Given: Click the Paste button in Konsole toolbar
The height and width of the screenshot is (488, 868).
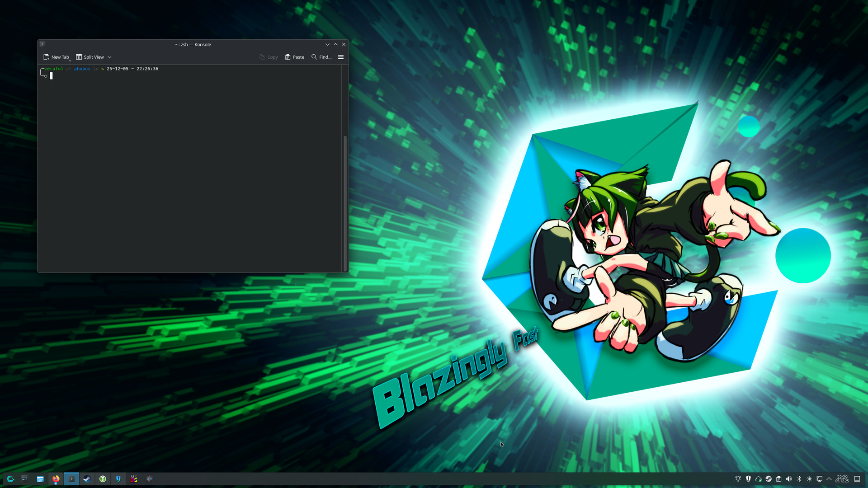Looking at the screenshot, I should 295,57.
